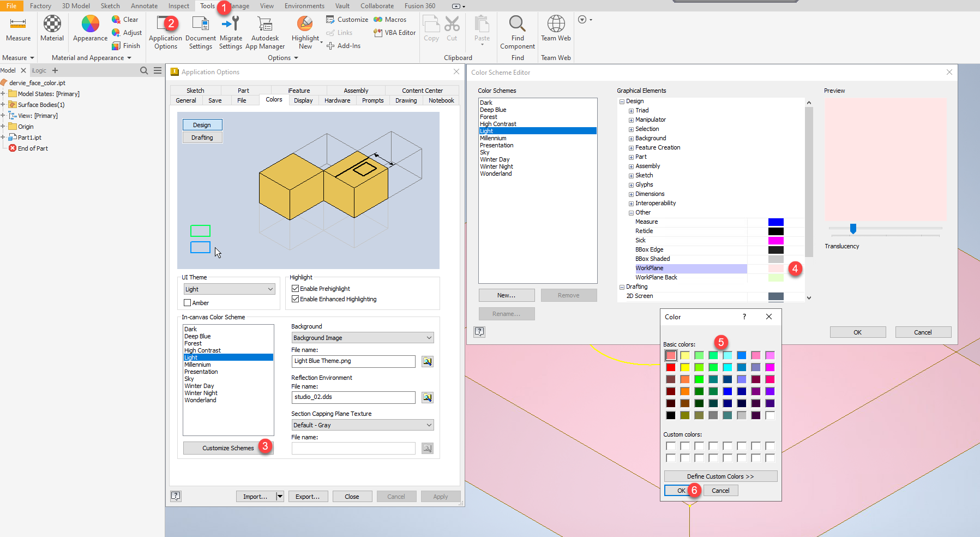Screen dimensions: 980x537
Task: Select Winter Night in Color Schemes list
Action: point(496,166)
